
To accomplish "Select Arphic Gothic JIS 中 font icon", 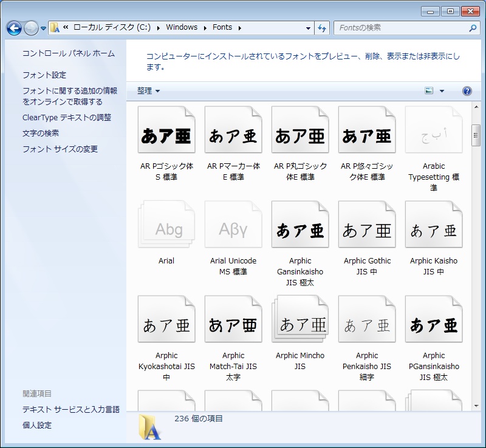I will click(367, 225).
